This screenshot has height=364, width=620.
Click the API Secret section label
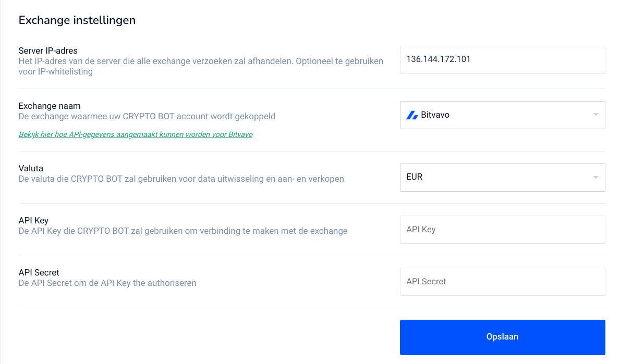pyautogui.click(x=39, y=272)
